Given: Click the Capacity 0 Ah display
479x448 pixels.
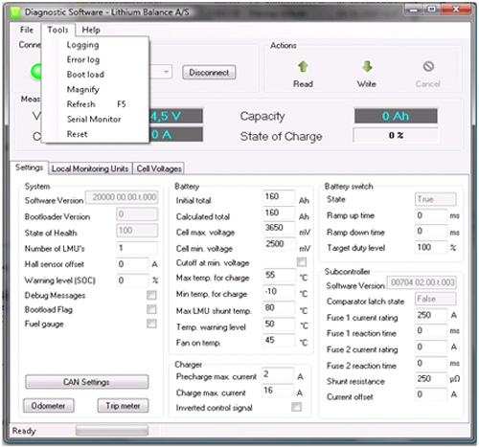Looking at the screenshot, I should 396,116.
